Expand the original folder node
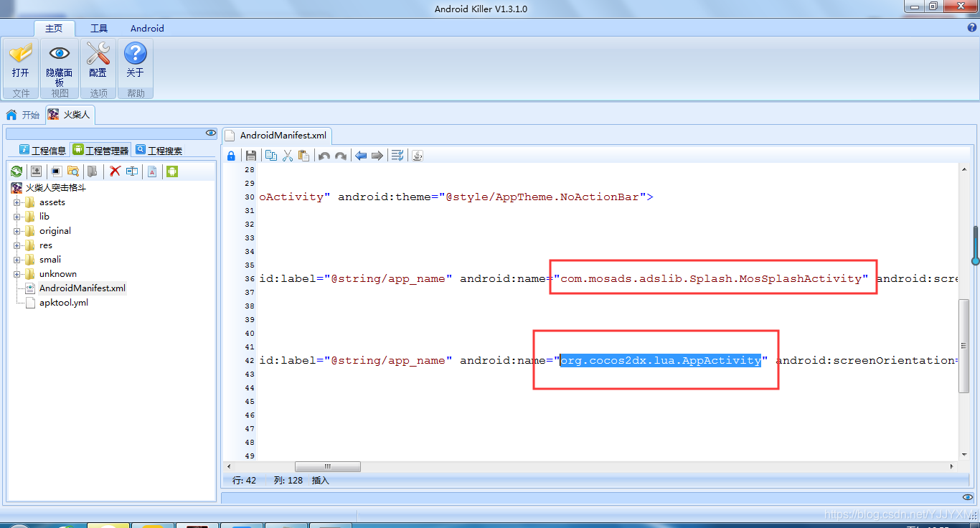Viewport: 980px width, 528px height. [17, 231]
